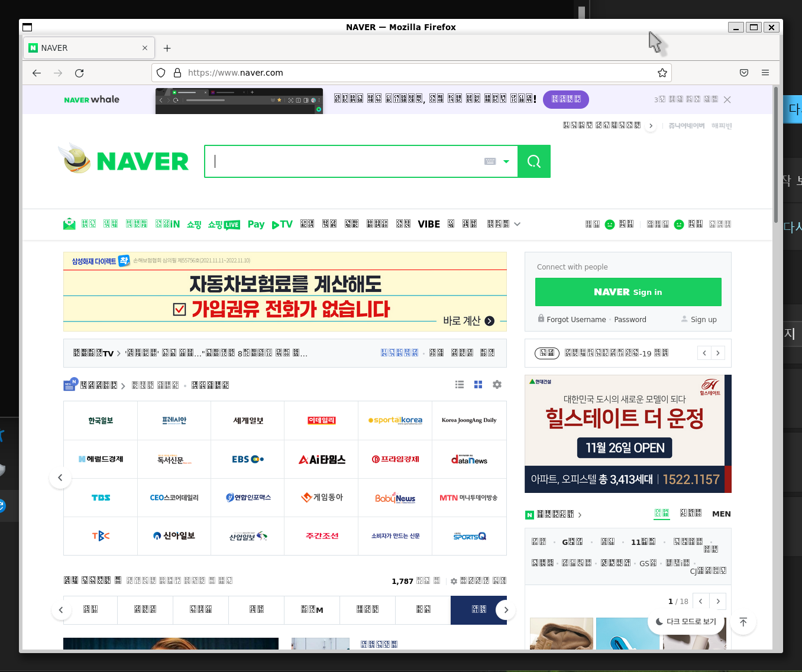The height and width of the screenshot is (672, 802).
Task: Expand the newsstand title chevron
Action: click(123, 386)
